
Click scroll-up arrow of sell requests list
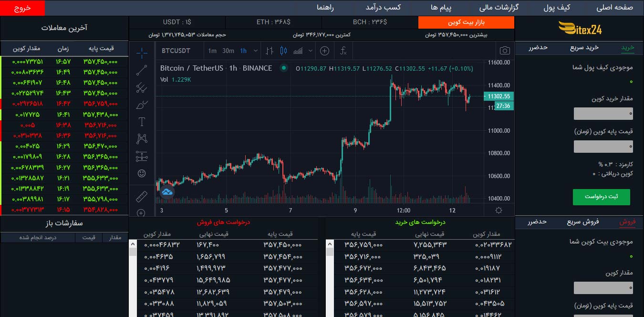(133, 244)
